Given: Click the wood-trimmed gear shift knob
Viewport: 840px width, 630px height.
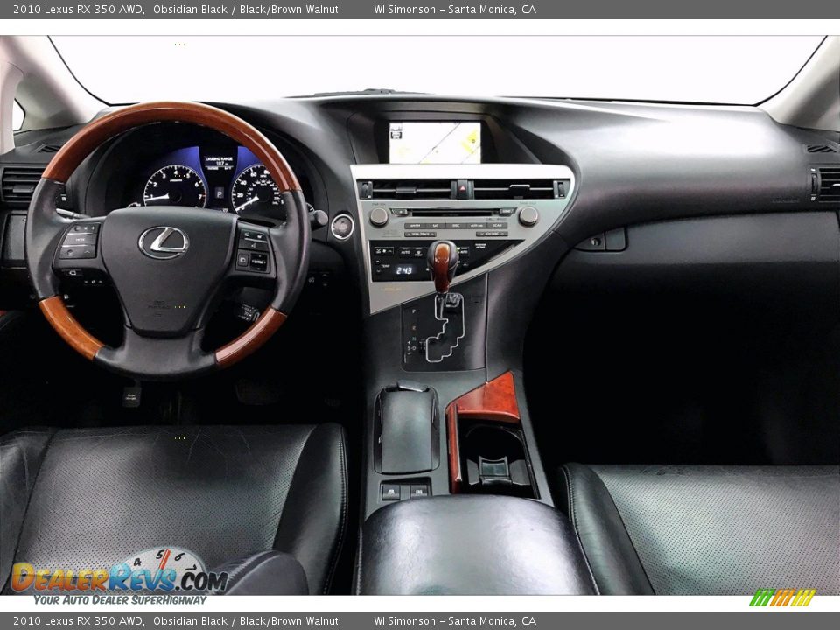Looking at the screenshot, I should tap(443, 266).
